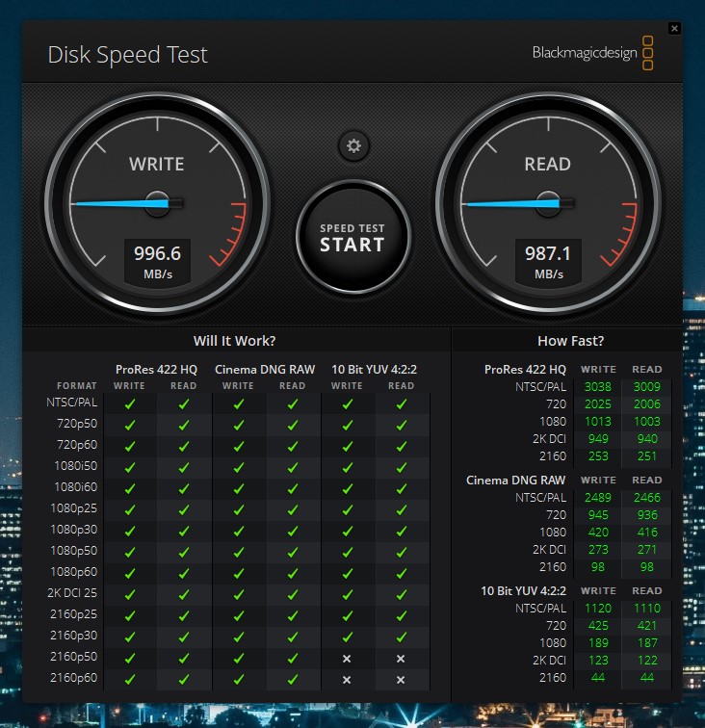Click ProRes 422 HQ write checkmark for 2160p50
Image resolution: width=705 pixels, height=728 pixels.
coord(130,658)
